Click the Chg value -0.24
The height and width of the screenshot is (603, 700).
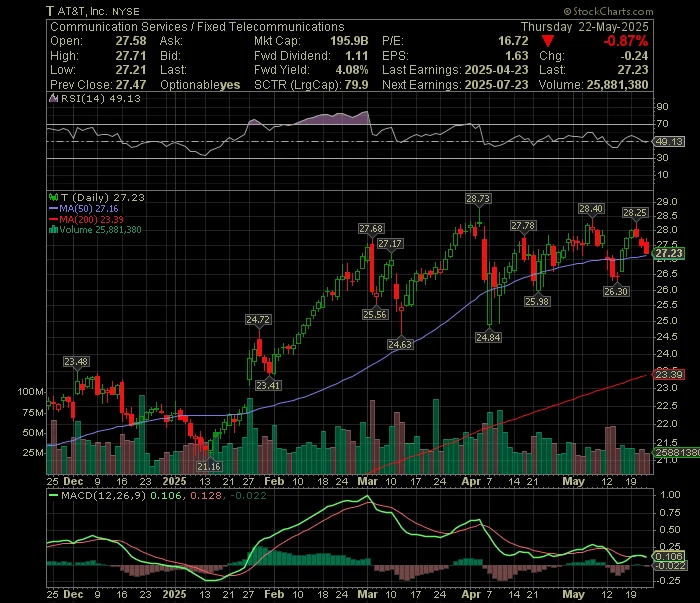click(x=634, y=56)
